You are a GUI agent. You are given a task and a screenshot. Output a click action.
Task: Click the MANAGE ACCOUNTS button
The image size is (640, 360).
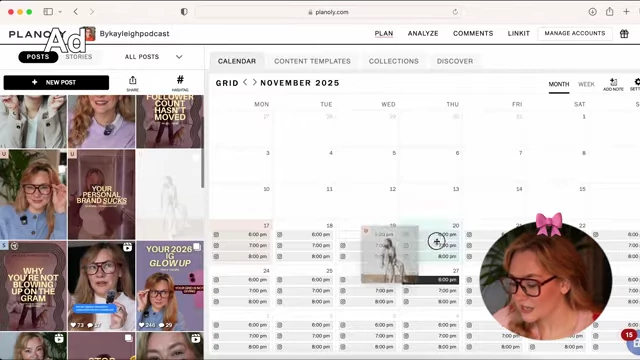(x=575, y=33)
